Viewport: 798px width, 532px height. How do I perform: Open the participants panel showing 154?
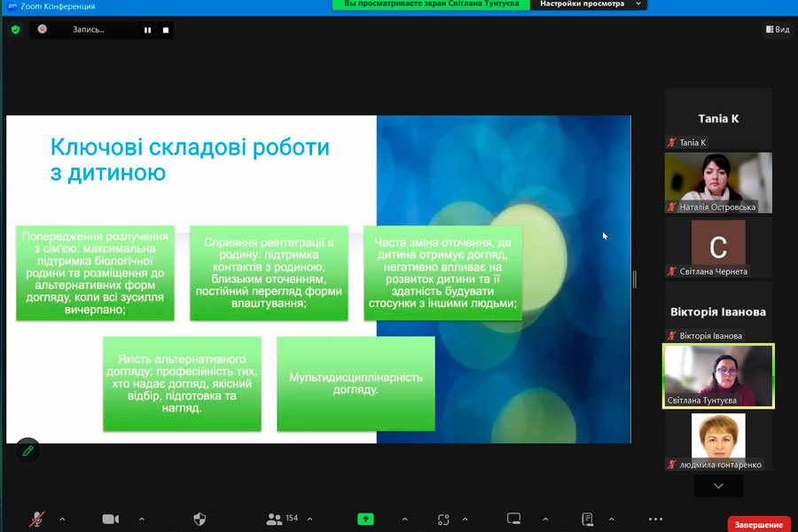click(282, 519)
